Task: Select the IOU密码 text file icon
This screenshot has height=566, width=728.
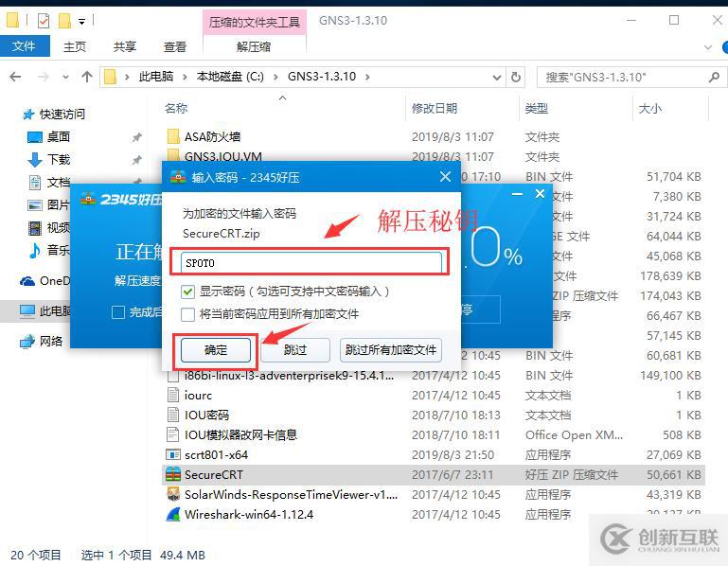Action: (173, 416)
